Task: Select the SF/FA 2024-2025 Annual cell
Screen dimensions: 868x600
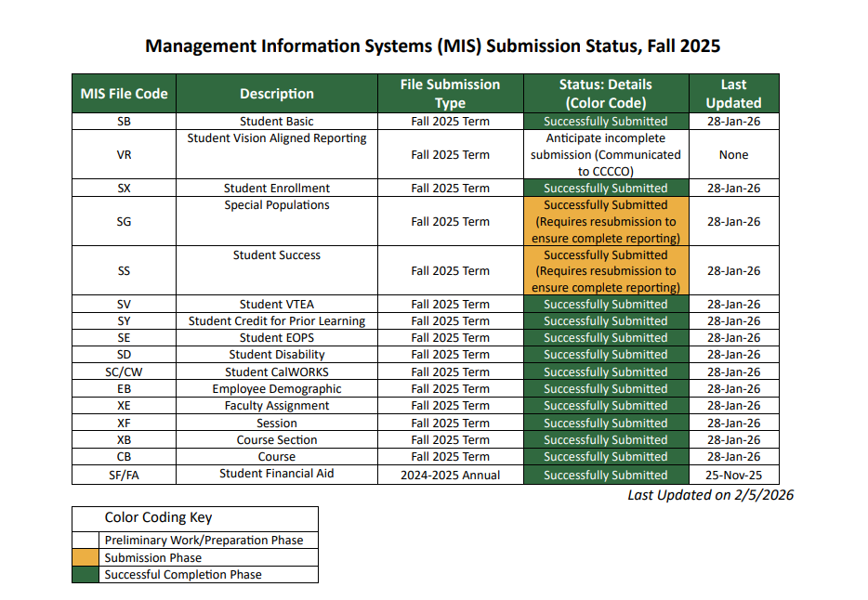Action: coord(451,475)
